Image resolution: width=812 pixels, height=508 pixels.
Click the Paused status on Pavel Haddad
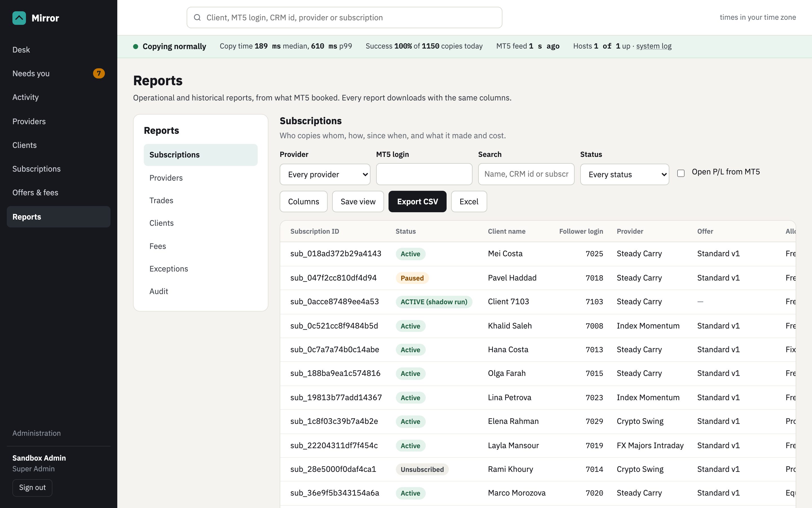tap(412, 278)
